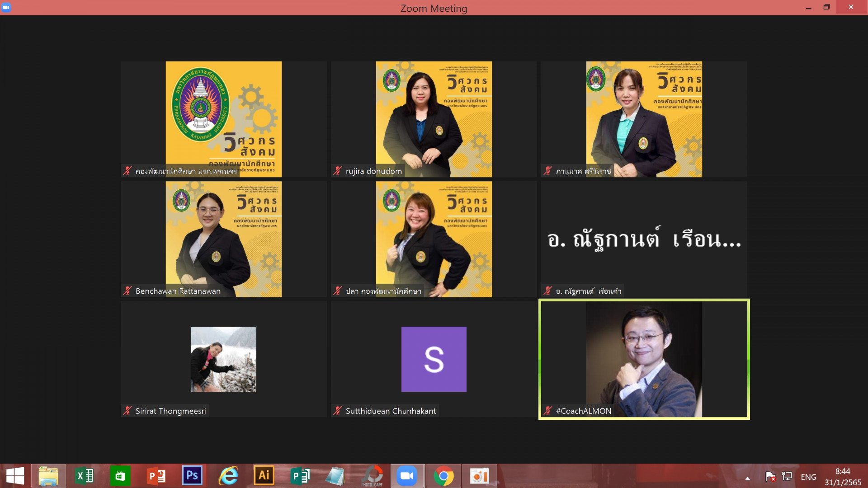Viewport: 868px width, 488px height.
Task: Click muted mic beside อ. ณัฐกานต์ เรือนคำ
Action: point(548,291)
